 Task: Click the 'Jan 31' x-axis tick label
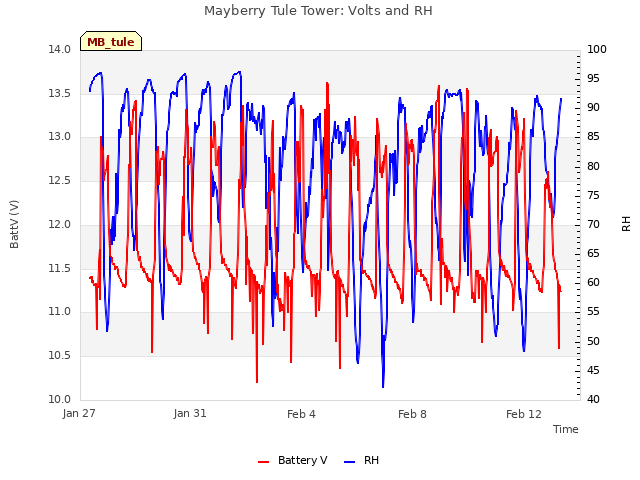190,413
